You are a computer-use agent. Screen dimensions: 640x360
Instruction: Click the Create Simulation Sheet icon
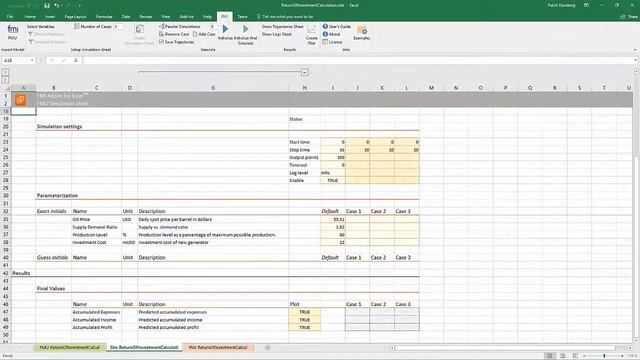[x=139, y=29]
